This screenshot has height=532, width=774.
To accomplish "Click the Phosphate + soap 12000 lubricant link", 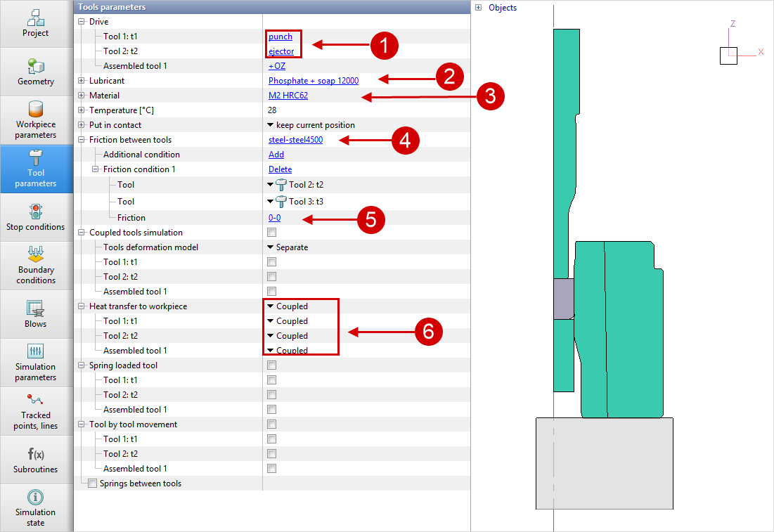I will [313, 81].
